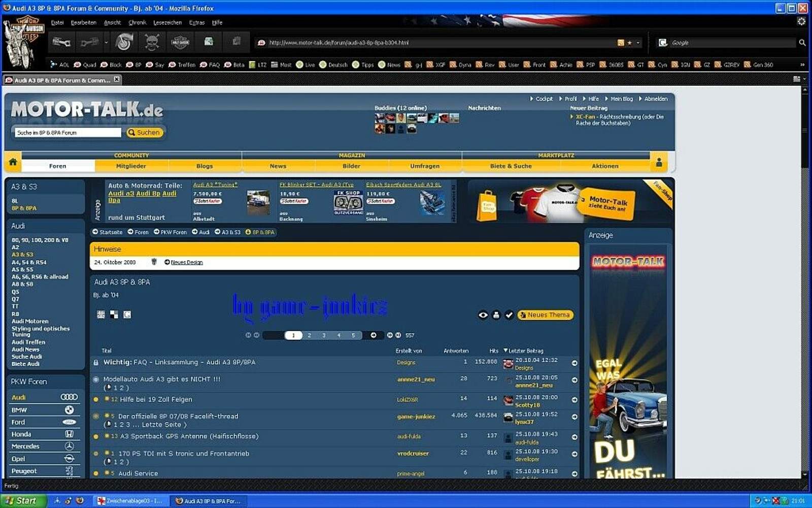Click the status bullet of Modellauto Audi A3 thread
The height and width of the screenshot is (508, 812).
point(96,379)
